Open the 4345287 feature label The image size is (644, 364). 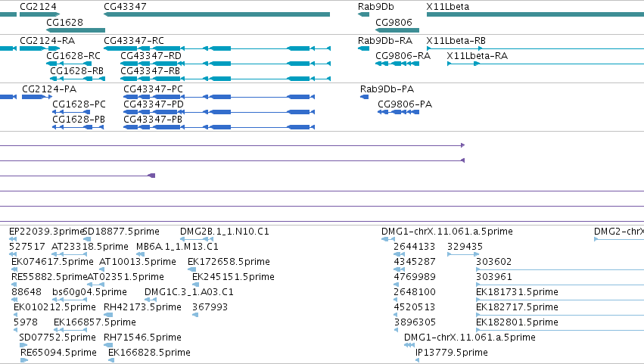(x=415, y=262)
